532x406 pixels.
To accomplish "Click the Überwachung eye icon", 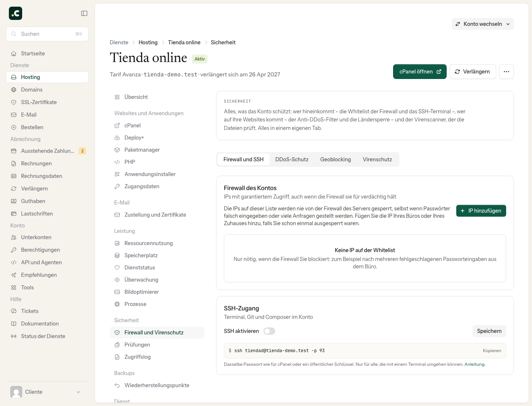I will click(x=117, y=280).
